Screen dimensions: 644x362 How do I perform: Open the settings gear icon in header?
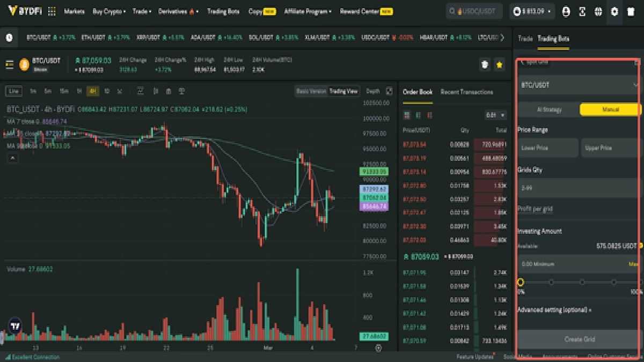point(614,11)
